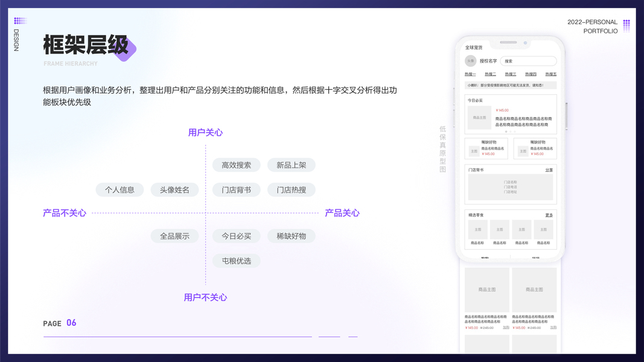Click the right large 商品主图 product image
This screenshot has width=644, height=362.
tap(534, 290)
